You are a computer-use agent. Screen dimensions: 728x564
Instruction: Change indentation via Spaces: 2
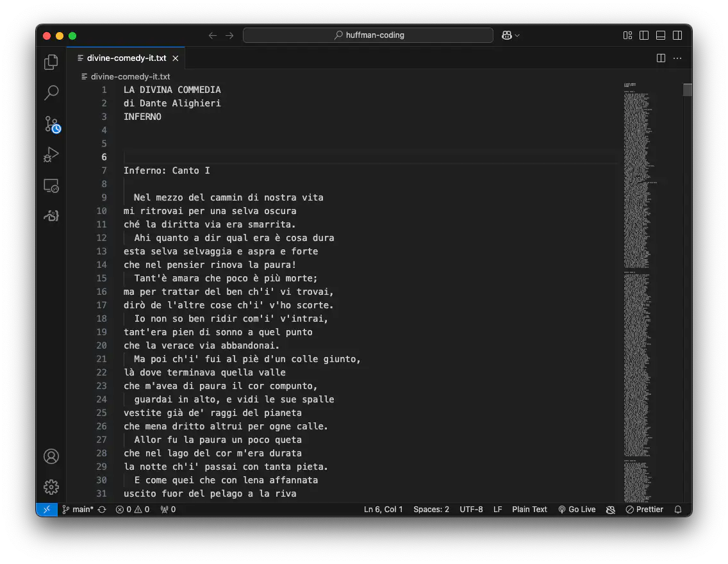[431, 510]
